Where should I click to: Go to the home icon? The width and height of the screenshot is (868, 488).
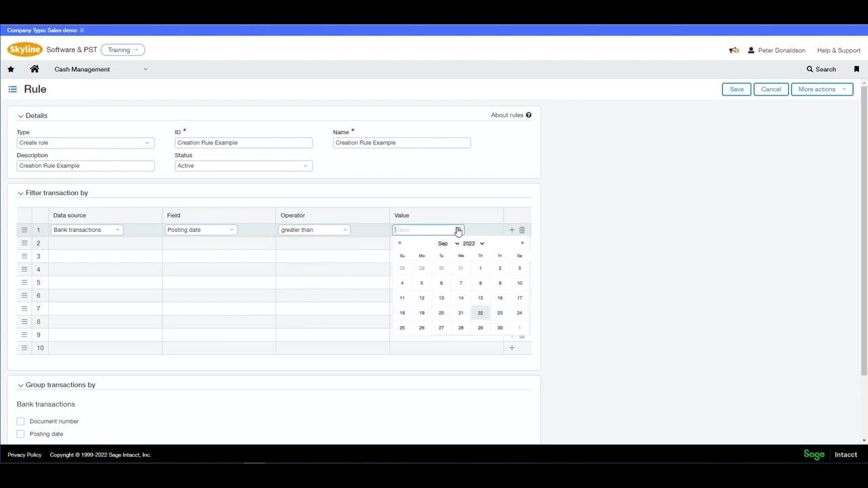pos(35,69)
